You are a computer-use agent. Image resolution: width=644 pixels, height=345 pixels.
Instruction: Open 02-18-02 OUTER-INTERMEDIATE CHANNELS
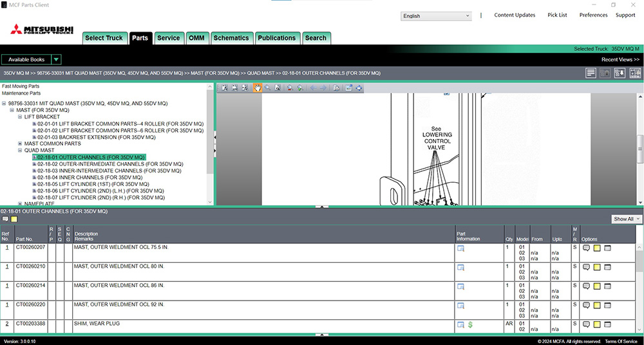click(110, 164)
